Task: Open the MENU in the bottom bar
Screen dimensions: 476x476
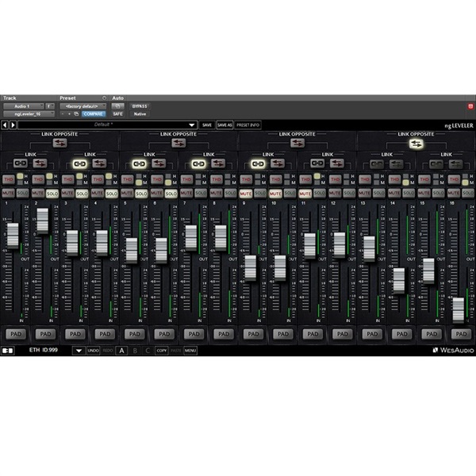Action: point(190,350)
